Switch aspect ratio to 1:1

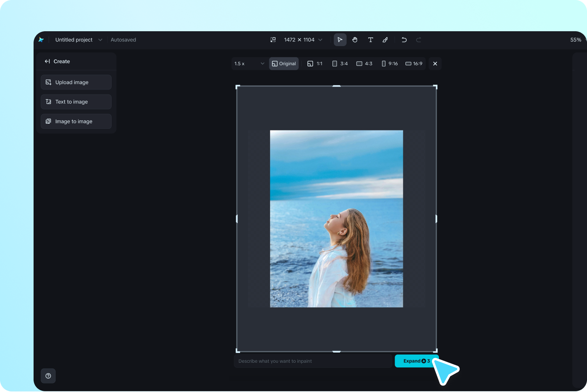[x=315, y=64]
